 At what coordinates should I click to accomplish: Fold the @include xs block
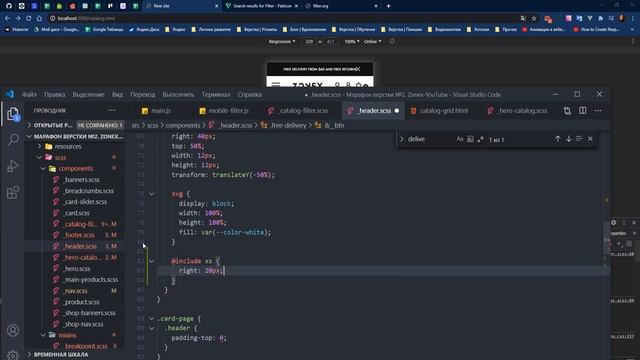click(151, 261)
